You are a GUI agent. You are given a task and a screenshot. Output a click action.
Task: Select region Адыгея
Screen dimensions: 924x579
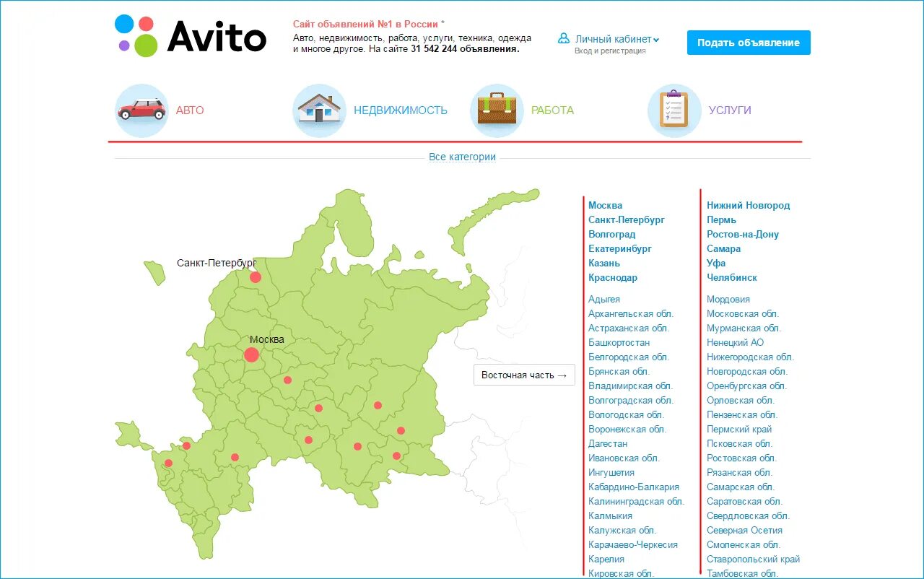tap(604, 299)
